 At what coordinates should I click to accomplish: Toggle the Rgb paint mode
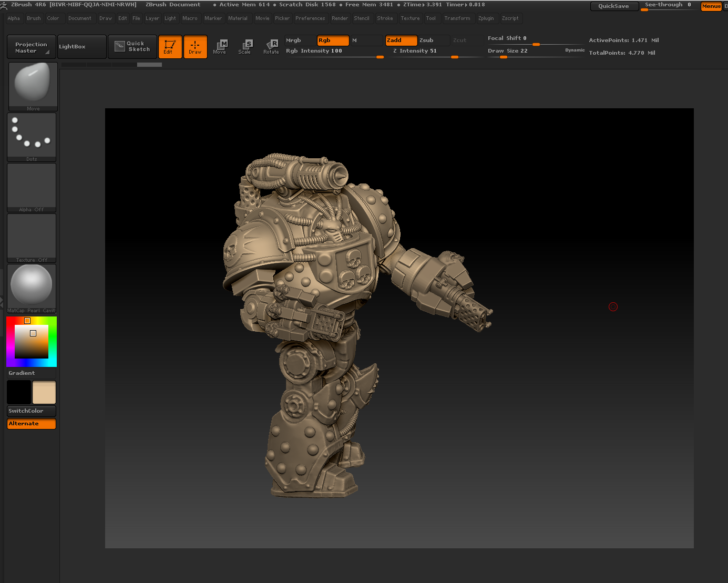[333, 40]
